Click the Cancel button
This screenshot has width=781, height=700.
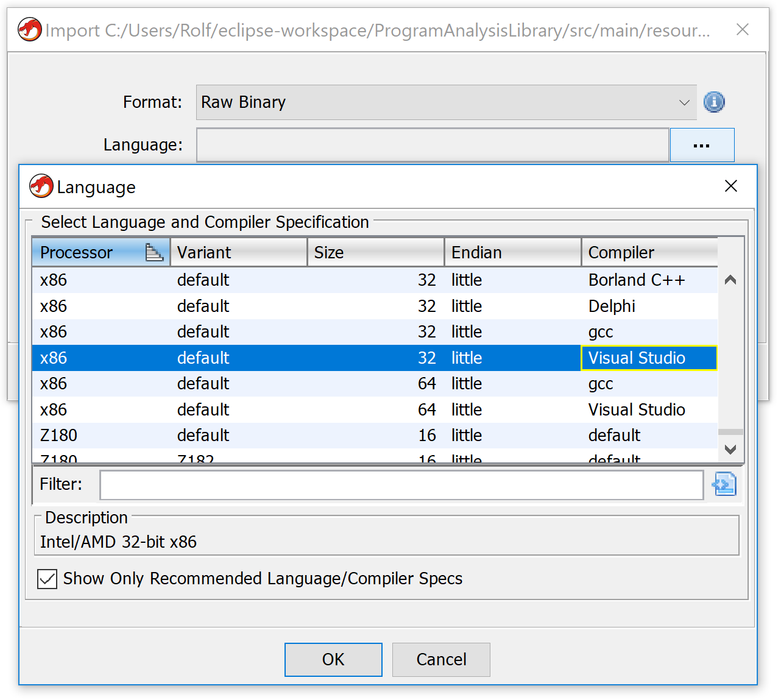tap(441, 660)
